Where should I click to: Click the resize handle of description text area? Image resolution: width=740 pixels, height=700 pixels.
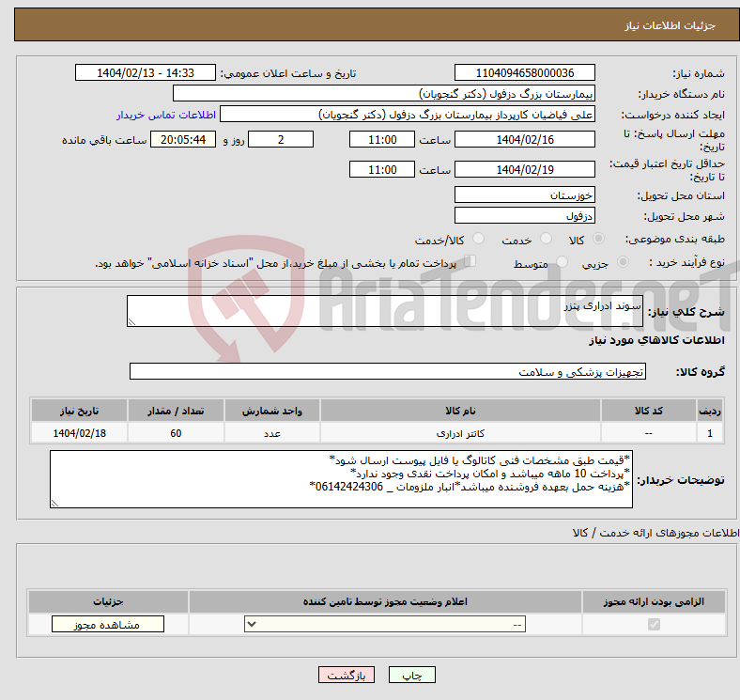tap(131, 321)
